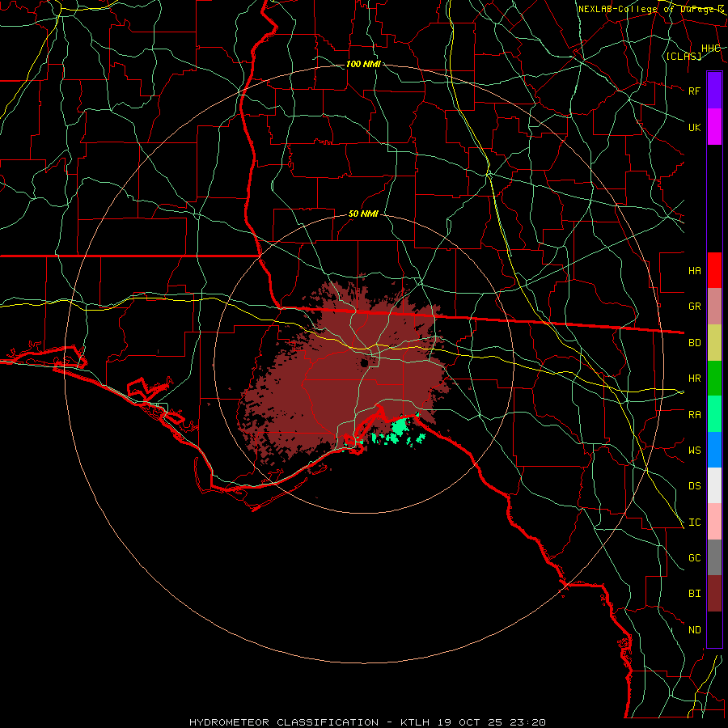Pick the RA mint green legend swatch
The width and height of the screenshot is (728, 728).
pyautogui.click(x=714, y=414)
